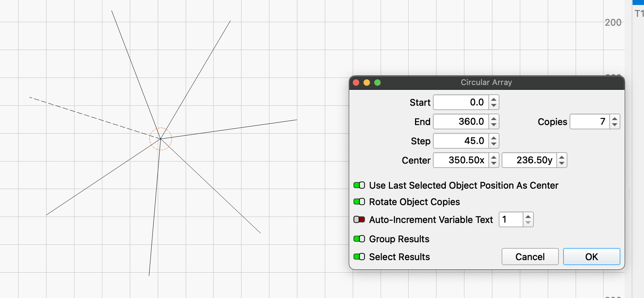Screen dimensions: 644x298
Task: Toggle the Select Results switch
Action: coord(359,257)
